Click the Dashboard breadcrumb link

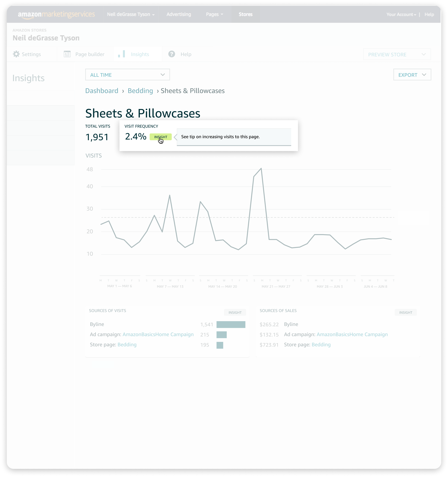tap(102, 91)
